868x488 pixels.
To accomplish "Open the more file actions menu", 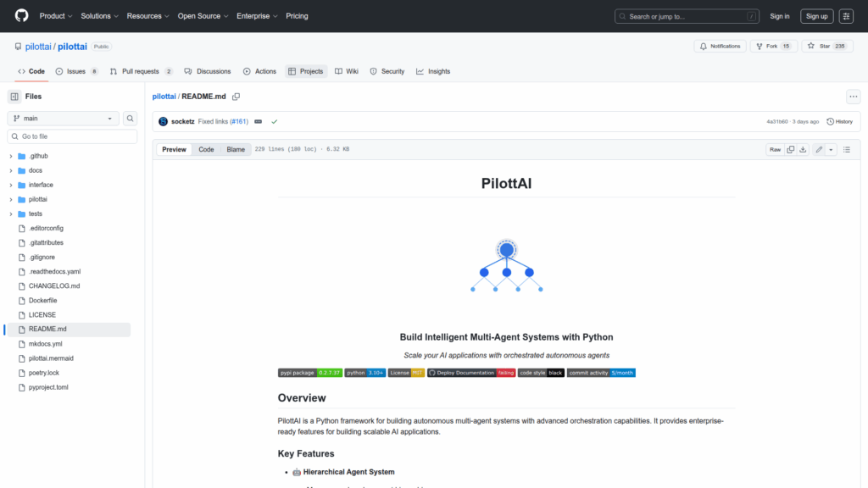I will [x=853, y=97].
